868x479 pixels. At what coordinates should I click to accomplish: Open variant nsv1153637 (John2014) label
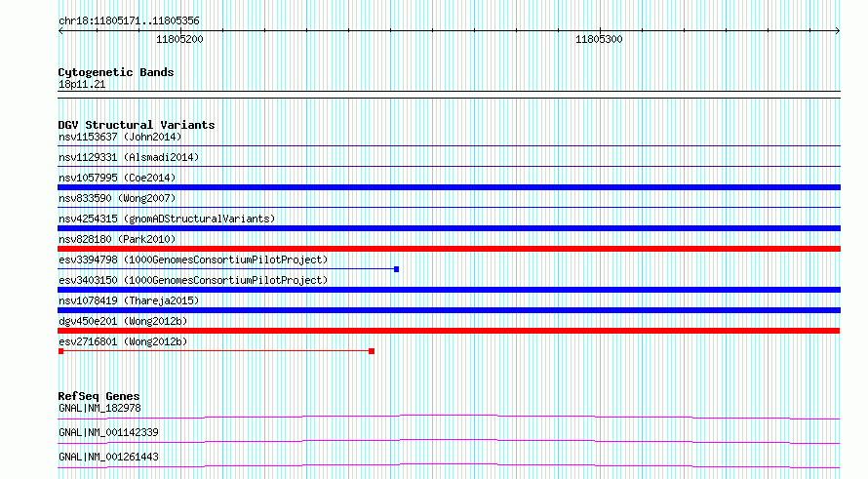[120, 137]
